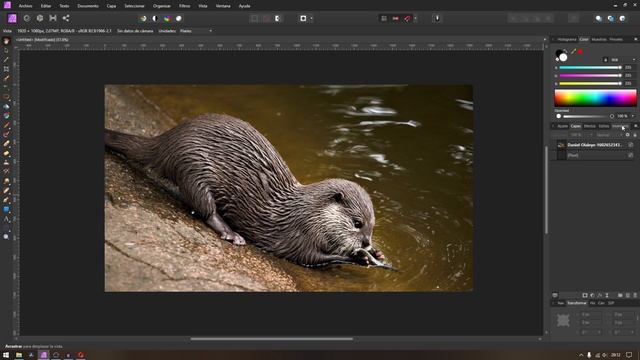Switch to the Photo persona icon

click(12, 18)
